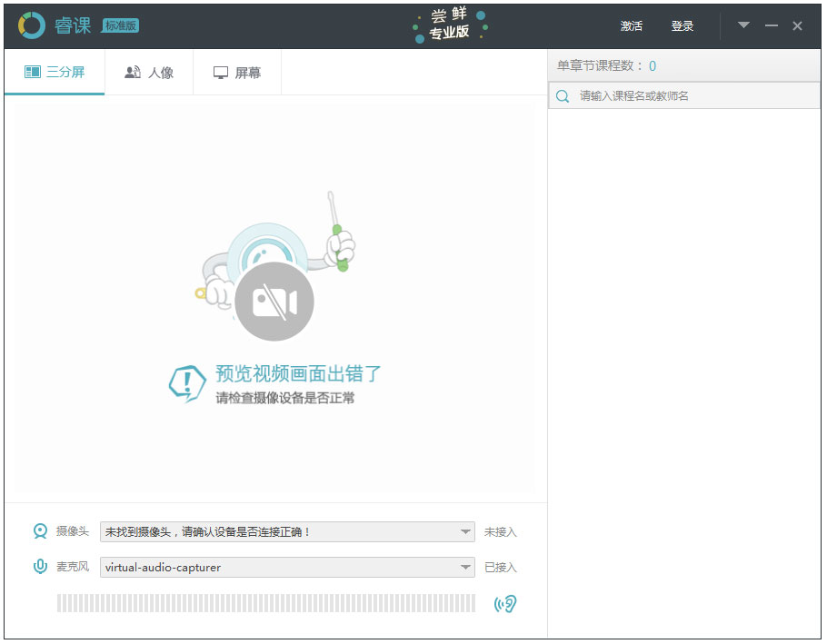827x644 pixels.
Task: Switch to the 屏幕 tab
Action: [x=237, y=72]
